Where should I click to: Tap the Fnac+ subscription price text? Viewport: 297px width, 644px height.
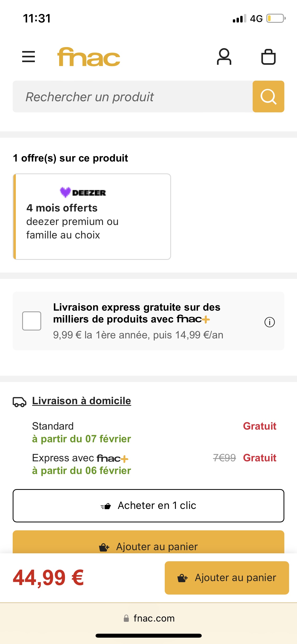pyautogui.click(x=138, y=335)
